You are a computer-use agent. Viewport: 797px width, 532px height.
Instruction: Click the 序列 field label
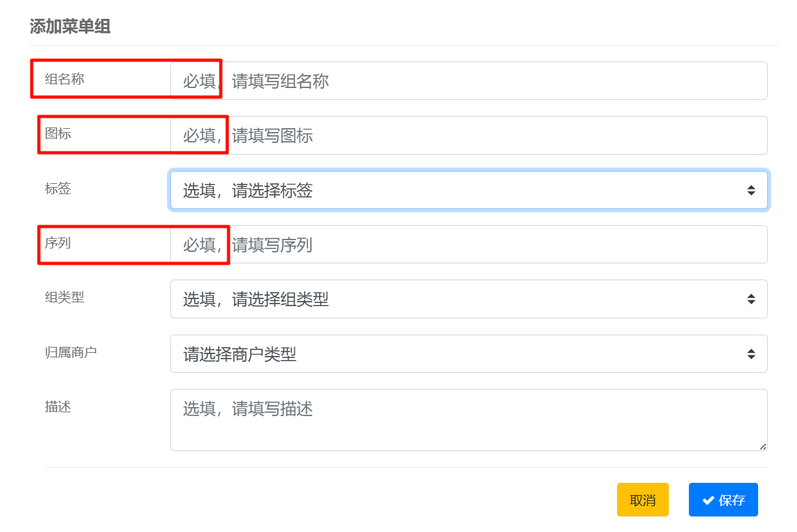click(x=58, y=243)
